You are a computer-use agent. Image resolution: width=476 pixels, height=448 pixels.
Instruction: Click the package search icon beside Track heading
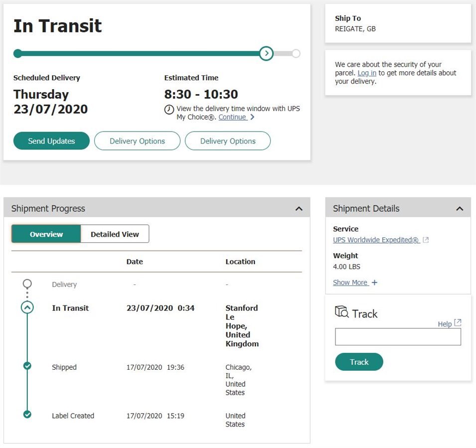tap(342, 312)
